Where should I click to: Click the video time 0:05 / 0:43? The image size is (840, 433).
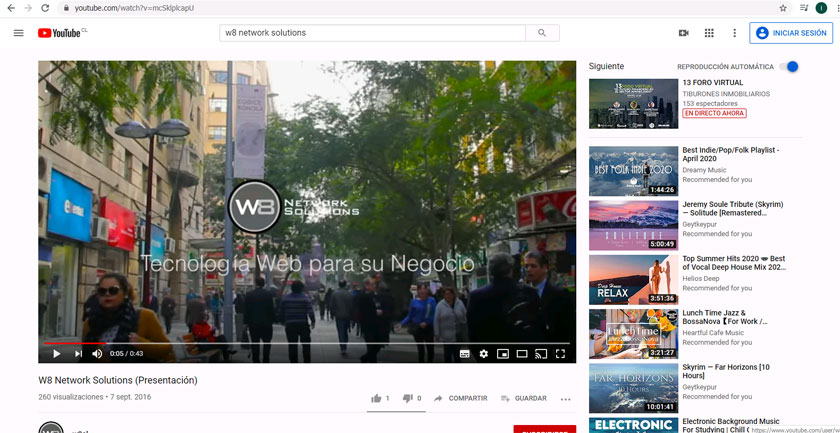(x=126, y=354)
